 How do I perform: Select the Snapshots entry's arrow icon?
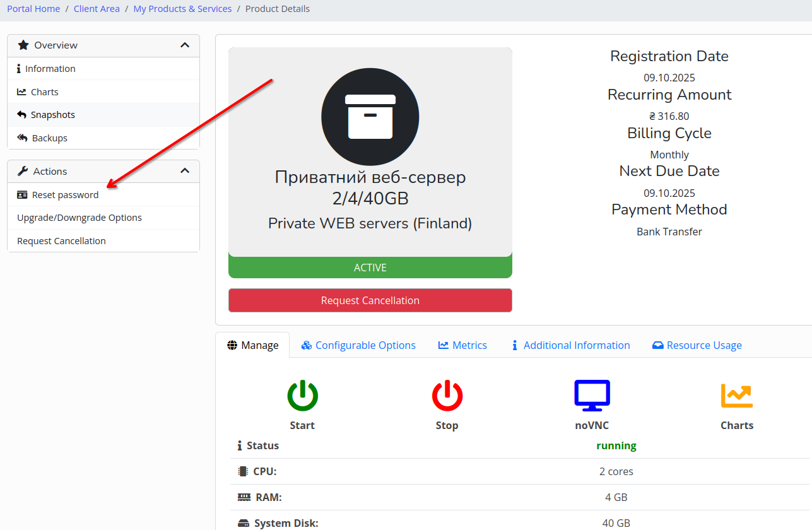[x=21, y=114]
